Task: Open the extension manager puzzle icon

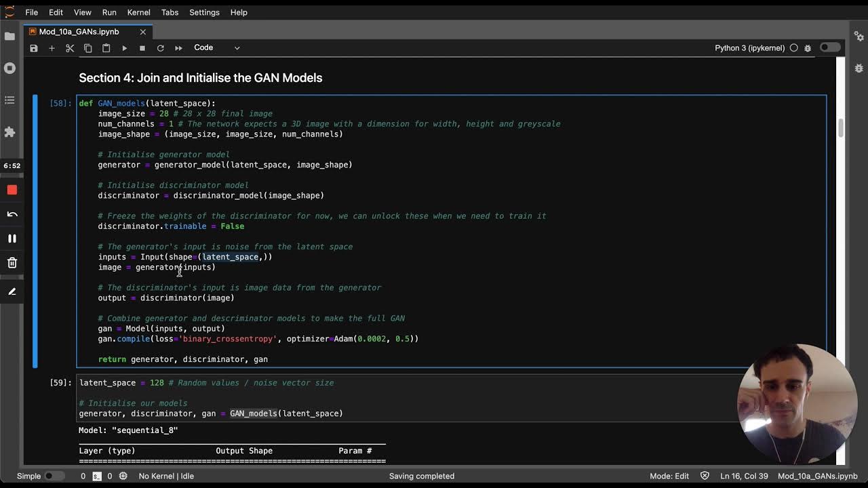Action: (x=9, y=132)
